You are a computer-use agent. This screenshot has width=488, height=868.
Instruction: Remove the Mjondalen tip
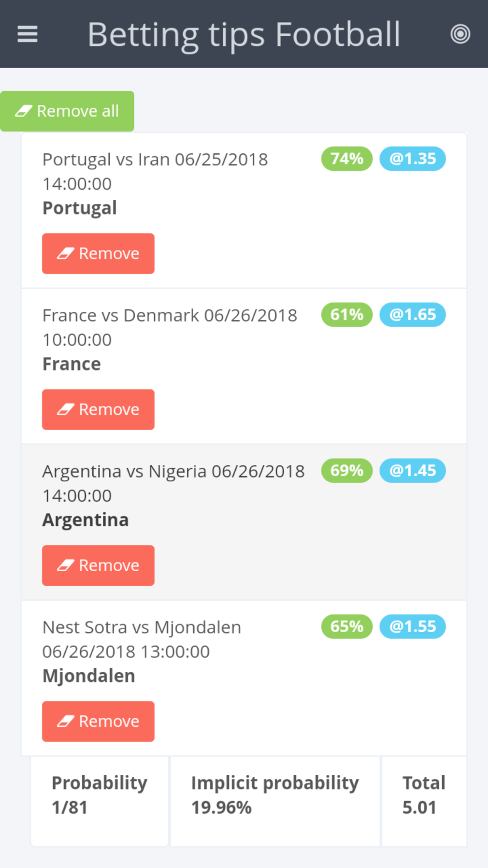pyautogui.click(x=98, y=722)
